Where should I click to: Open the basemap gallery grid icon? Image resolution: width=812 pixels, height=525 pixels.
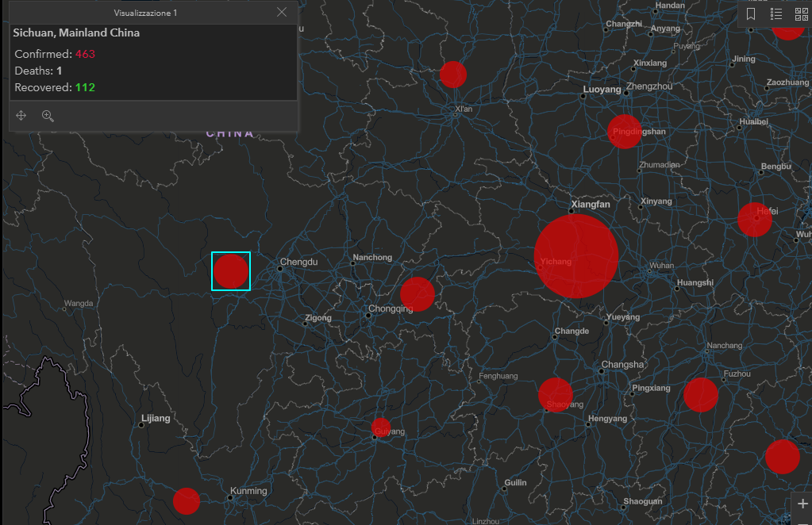(x=801, y=14)
